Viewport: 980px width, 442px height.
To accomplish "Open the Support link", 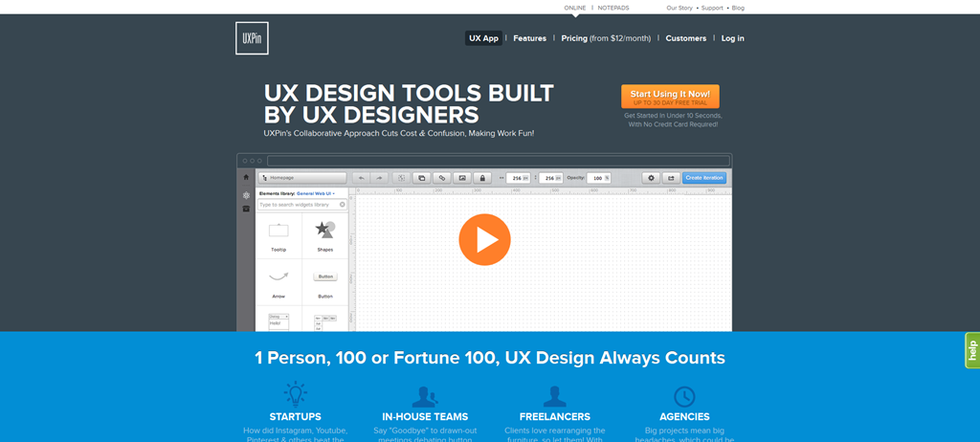I will [x=712, y=8].
